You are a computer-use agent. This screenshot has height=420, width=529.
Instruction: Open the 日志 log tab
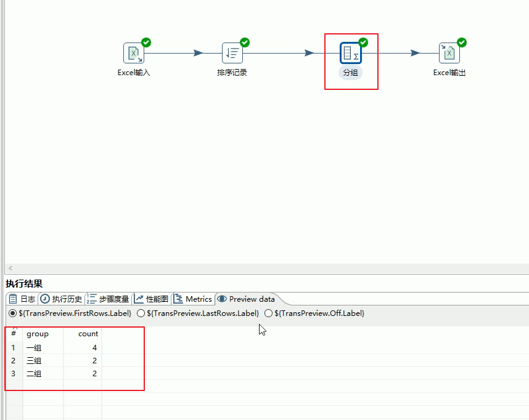[22, 299]
